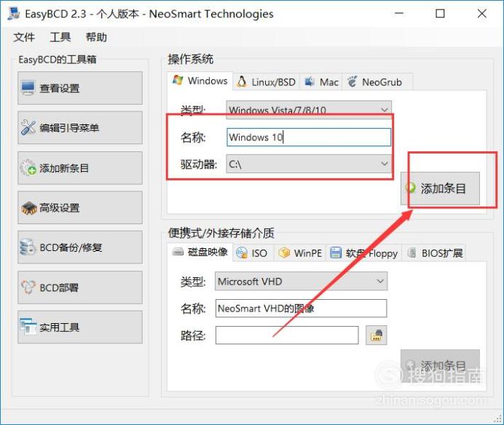
Task: Click the windows icon on 实用工具
Action: click(x=28, y=326)
